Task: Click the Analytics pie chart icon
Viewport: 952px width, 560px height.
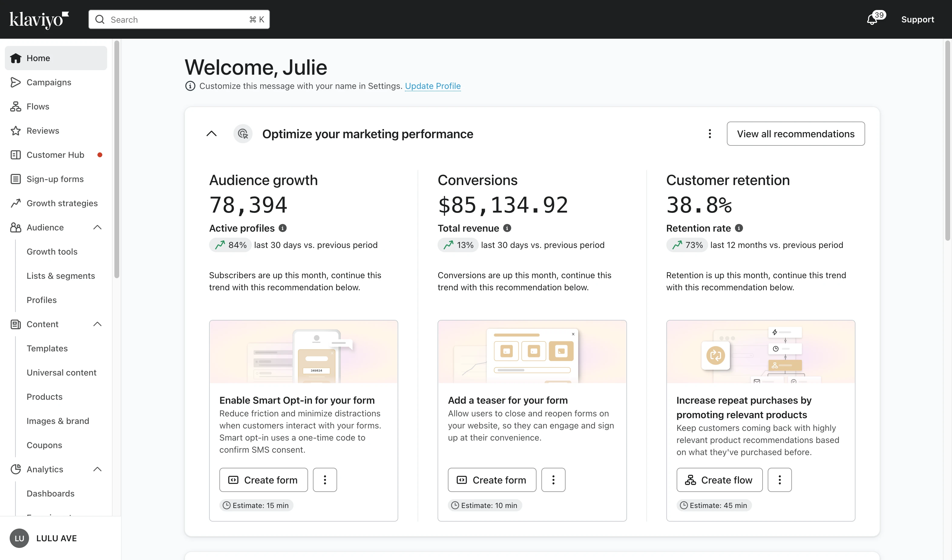Action: click(15, 469)
